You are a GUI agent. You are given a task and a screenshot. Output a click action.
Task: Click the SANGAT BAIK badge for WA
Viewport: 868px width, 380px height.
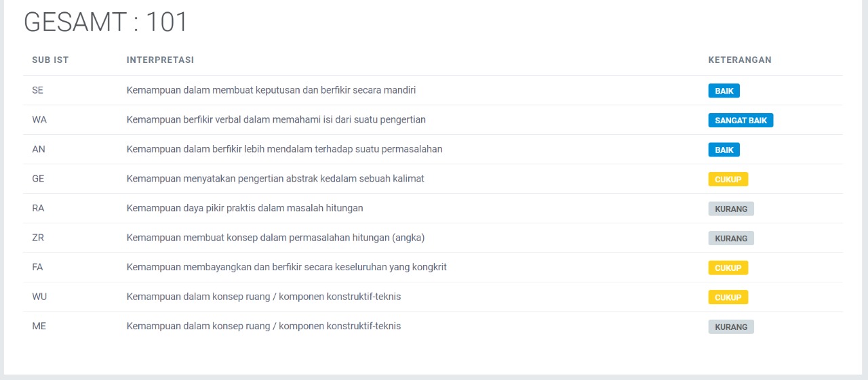point(741,121)
